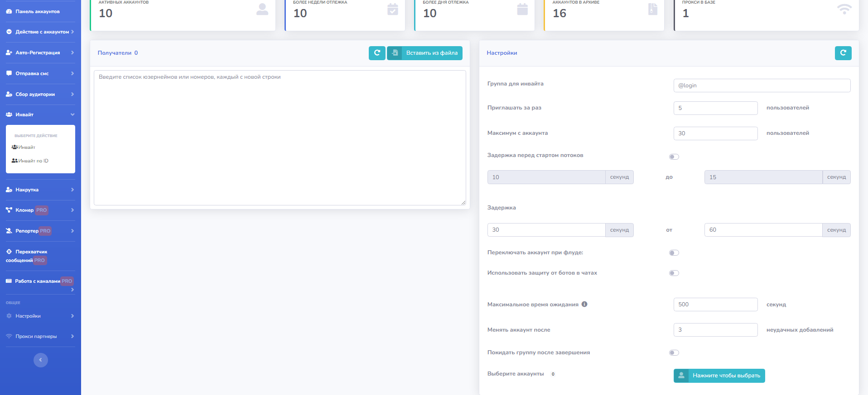The height and width of the screenshot is (395, 868).
Task: Expand Клонер submenu chevron
Action: tap(72, 210)
